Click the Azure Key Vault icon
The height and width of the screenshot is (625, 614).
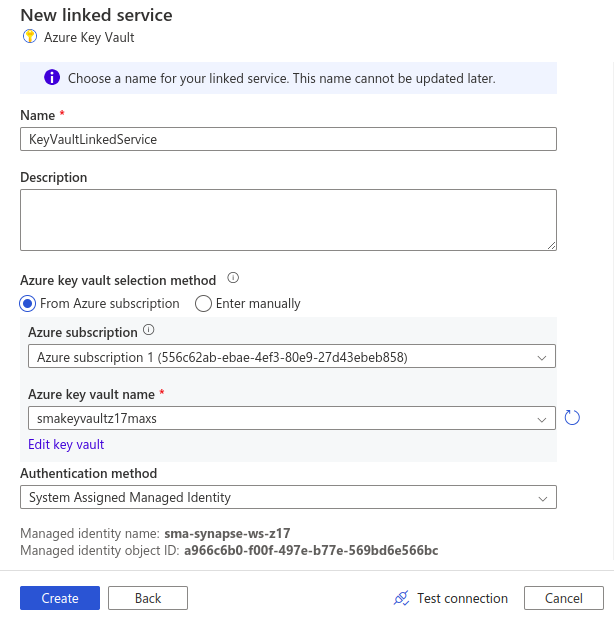[30, 37]
